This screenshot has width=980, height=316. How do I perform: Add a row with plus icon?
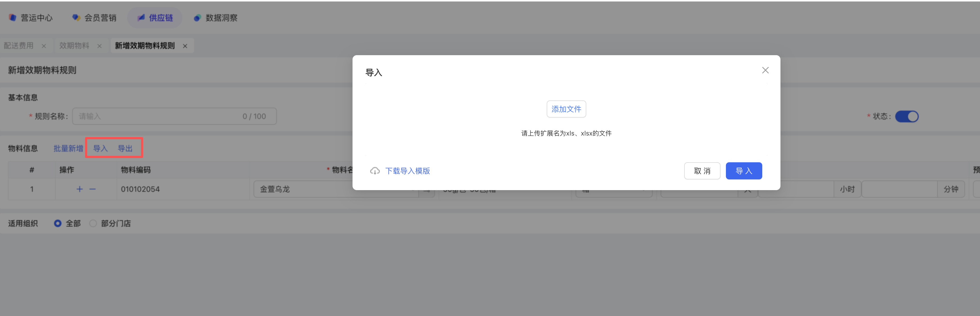79,189
